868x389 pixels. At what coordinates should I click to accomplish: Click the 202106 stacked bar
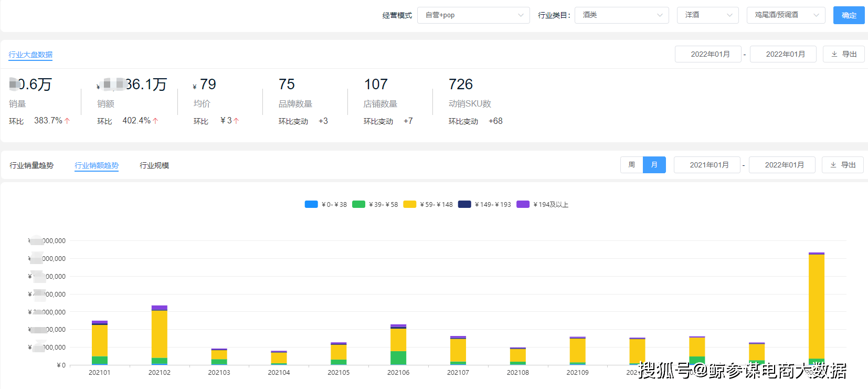click(398, 344)
